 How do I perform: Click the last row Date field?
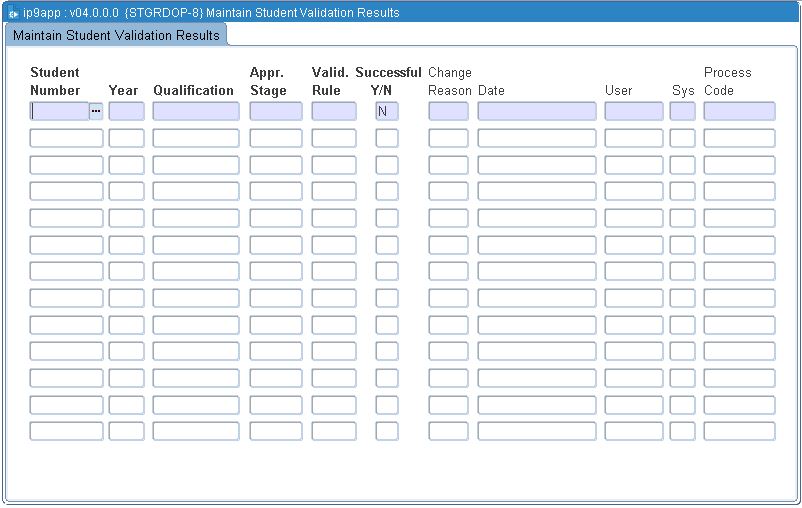click(537, 431)
